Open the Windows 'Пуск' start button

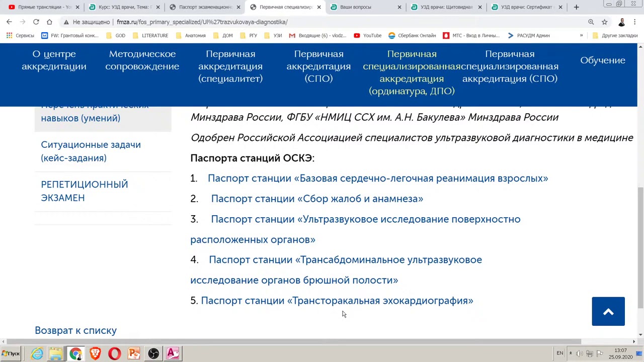(x=11, y=353)
